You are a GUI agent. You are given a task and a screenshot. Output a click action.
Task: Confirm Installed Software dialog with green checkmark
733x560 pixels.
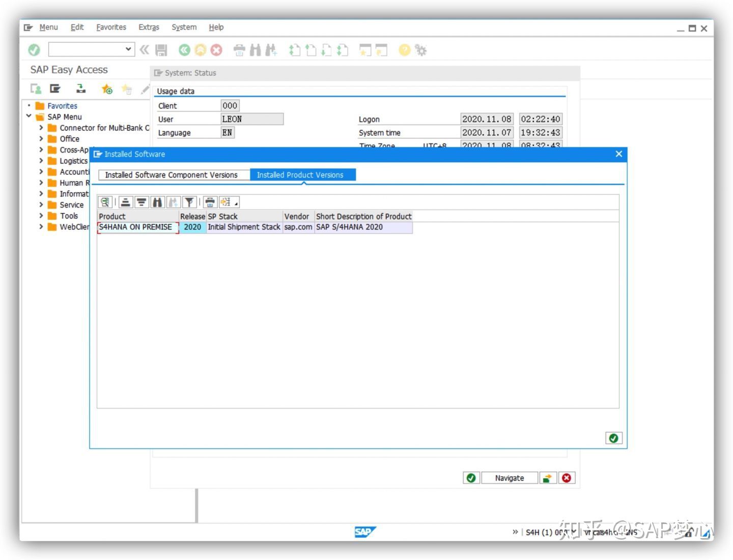pyautogui.click(x=613, y=438)
